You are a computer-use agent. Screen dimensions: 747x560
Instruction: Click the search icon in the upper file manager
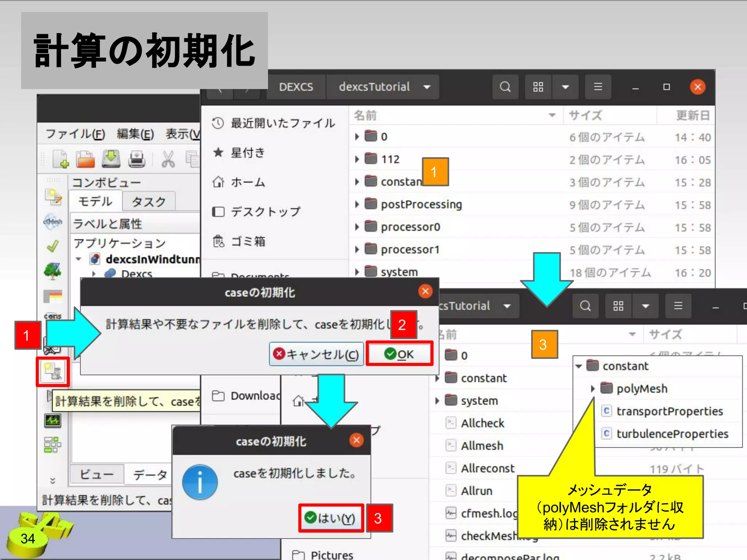point(505,87)
